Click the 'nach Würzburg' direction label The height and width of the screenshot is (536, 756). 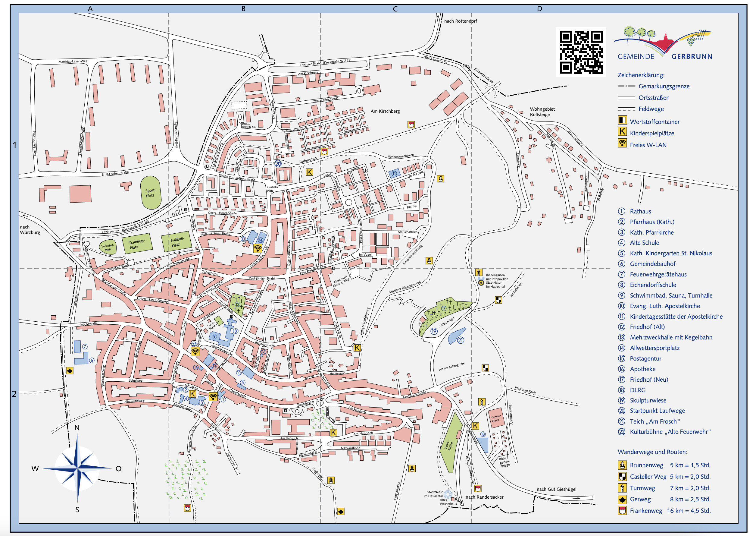30,229
